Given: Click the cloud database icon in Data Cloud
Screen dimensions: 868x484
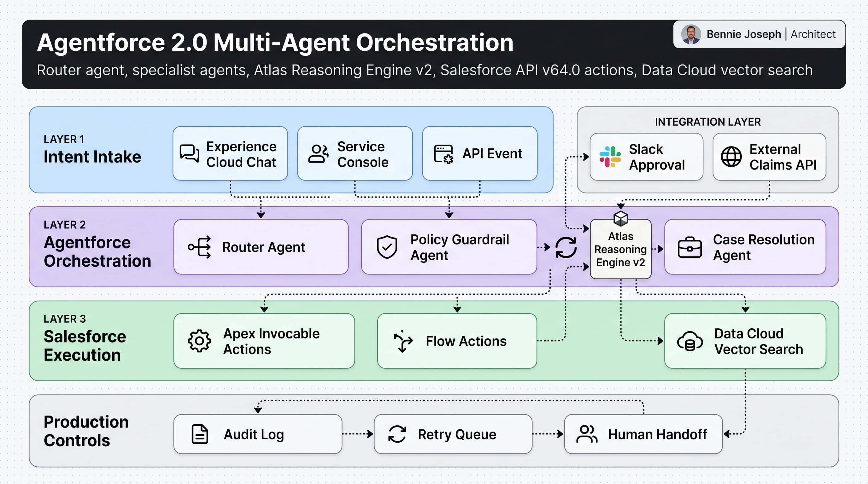Looking at the screenshot, I should 690,341.
